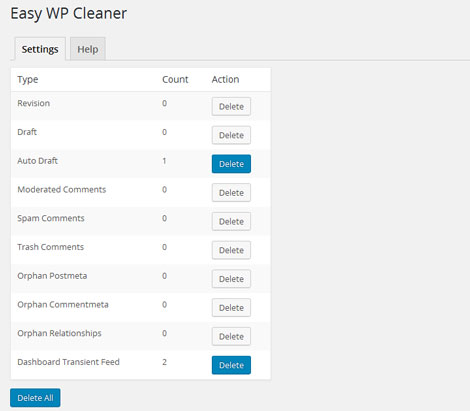Select the Dashboard Transient Feed label
Screen dimensions: 470x411
click(68, 362)
